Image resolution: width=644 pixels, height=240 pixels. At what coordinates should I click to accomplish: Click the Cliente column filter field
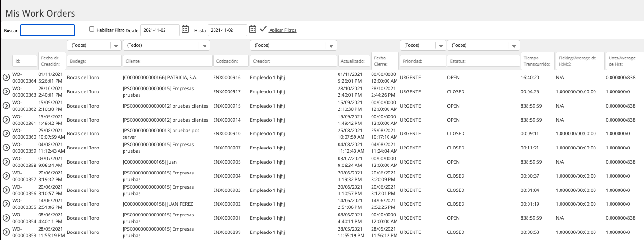168,61
